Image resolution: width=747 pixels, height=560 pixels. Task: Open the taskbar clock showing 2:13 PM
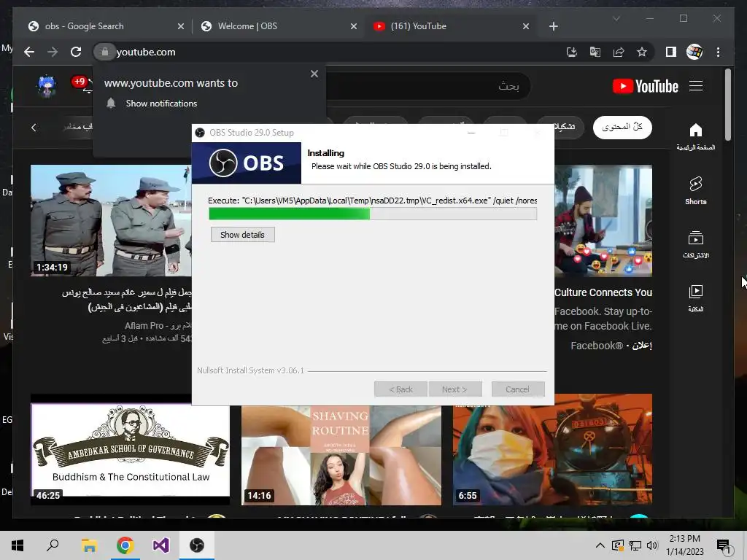click(x=684, y=545)
